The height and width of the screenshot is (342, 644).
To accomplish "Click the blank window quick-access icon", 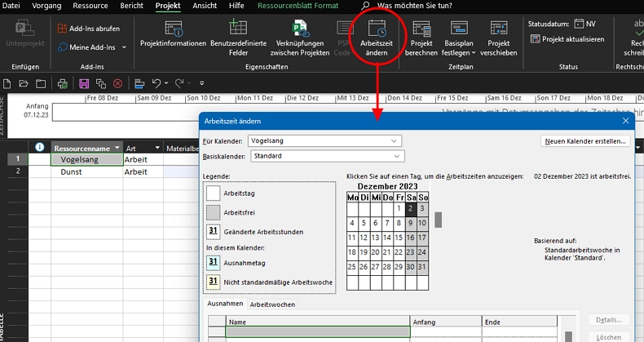I will click(41, 84).
